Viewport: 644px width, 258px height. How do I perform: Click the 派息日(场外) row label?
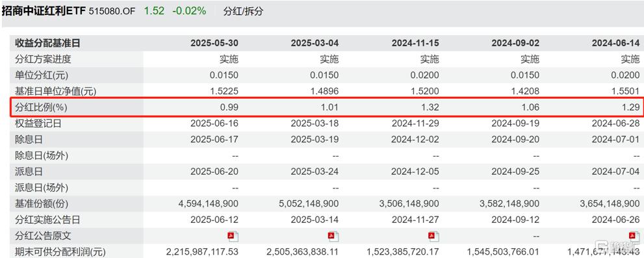tap(42, 188)
